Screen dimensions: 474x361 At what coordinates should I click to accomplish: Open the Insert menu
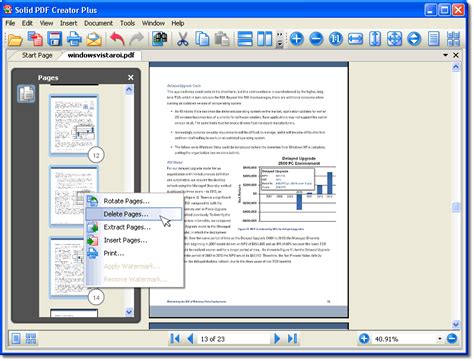(x=68, y=23)
